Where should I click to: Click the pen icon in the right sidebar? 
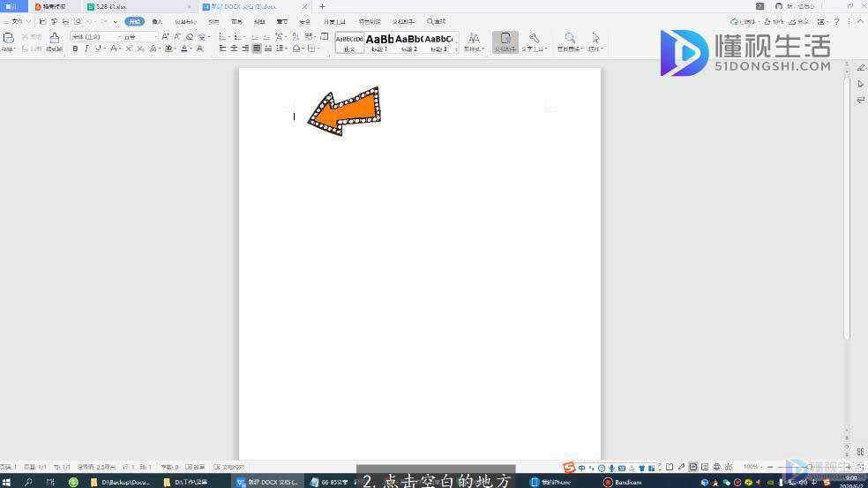(860, 68)
